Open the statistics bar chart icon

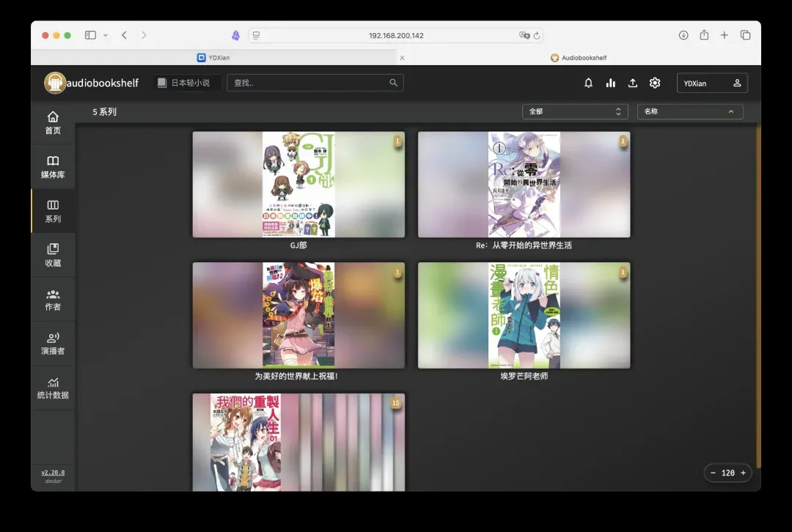pyautogui.click(x=610, y=83)
